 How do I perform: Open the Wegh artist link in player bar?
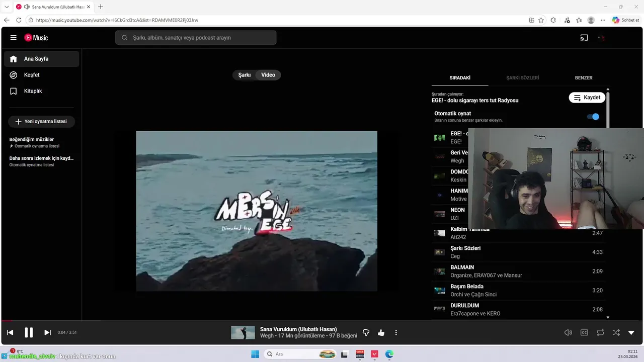267,336
